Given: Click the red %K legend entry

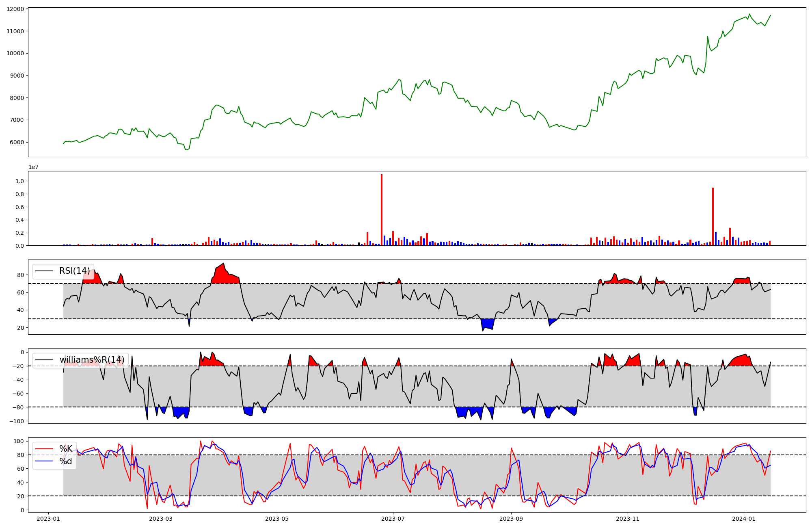Looking at the screenshot, I should (66, 449).
